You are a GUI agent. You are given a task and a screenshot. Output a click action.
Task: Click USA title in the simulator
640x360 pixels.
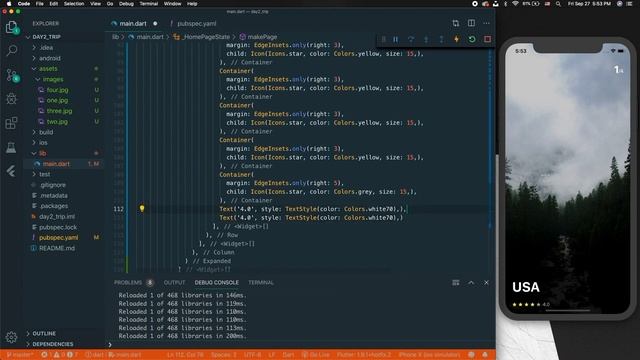[x=526, y=287]
